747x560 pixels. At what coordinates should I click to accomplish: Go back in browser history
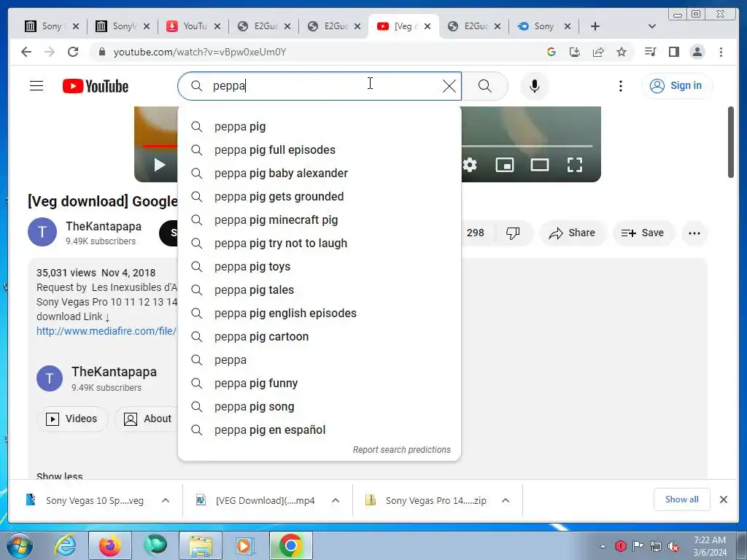pyautogui.click(x=26, y=52)
